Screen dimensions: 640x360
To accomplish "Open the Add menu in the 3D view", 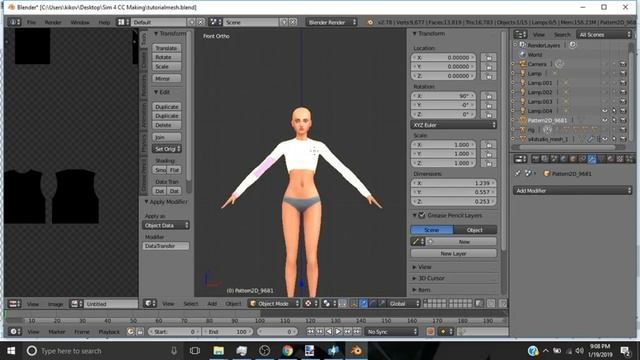I will tap(212, 304).
